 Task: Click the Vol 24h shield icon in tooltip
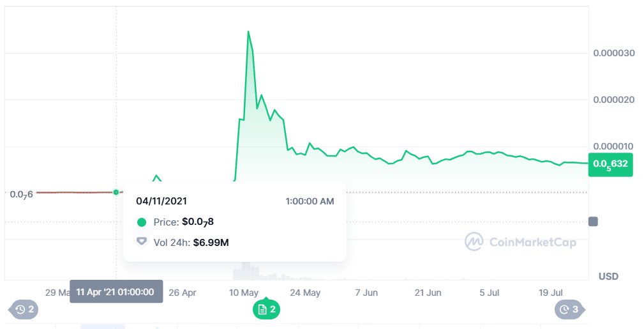tap(142, 242)
